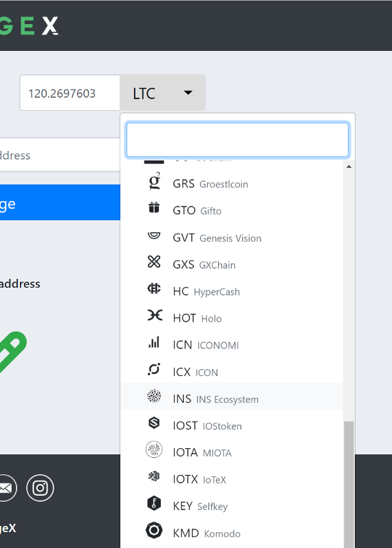
Task: Click the HyperCash HC icon
Action: pyautogui.click(x=154, y=288)
